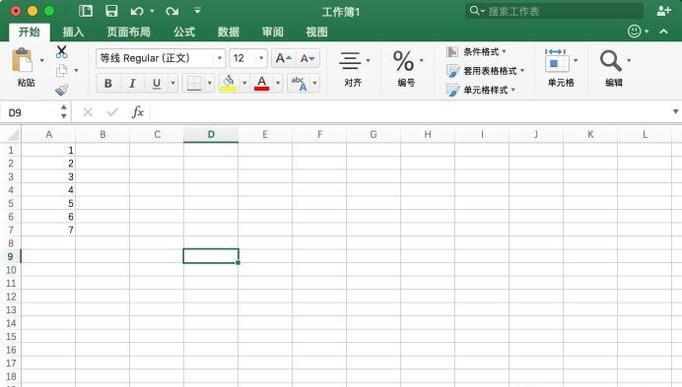The image size is (682, 387).
Task: Open the quick access toolbar customize arrow
Action: coord(197,11)
